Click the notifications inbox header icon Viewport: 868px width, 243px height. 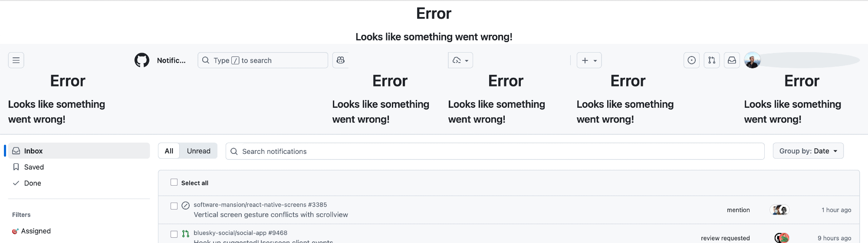732,60
